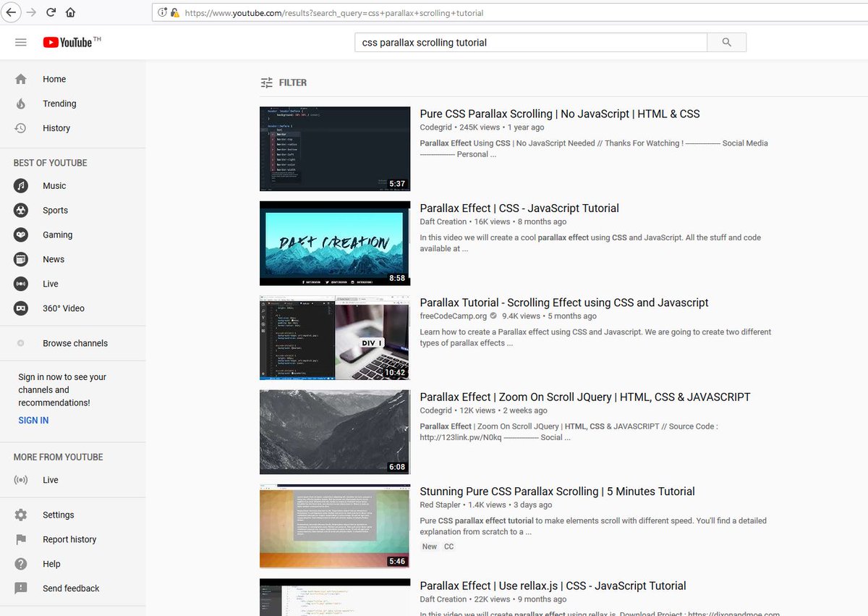This screenshot has width=868, height=616.
Task: Click the Red Stapler channel name
Action: pos(441,505)
